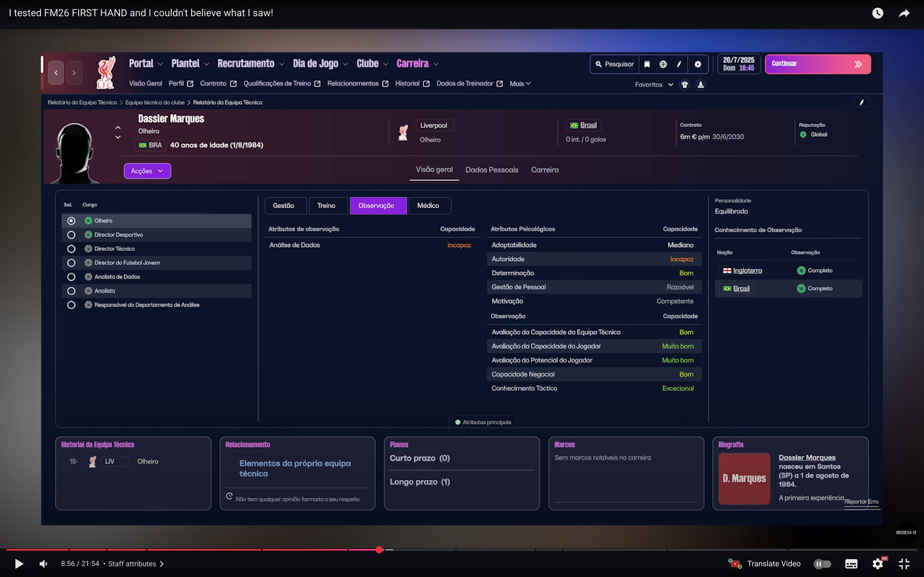This screenshot has height=577, width=924.
Task: Go back with the left arrow button
Action: coord(56,73)
